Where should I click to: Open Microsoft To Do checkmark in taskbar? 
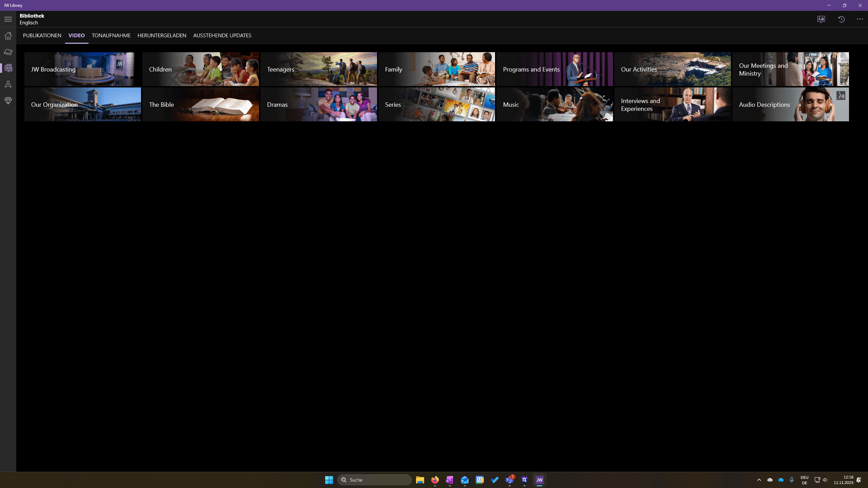coord(494,480)
